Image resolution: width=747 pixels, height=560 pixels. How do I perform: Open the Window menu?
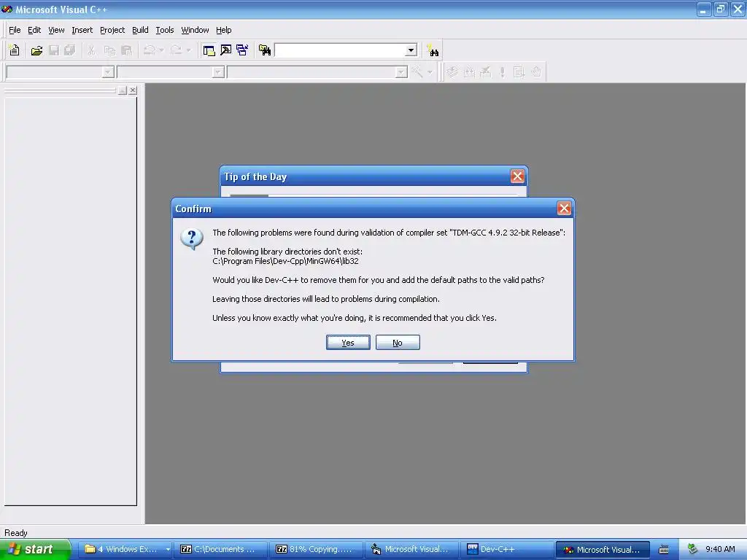195,30
